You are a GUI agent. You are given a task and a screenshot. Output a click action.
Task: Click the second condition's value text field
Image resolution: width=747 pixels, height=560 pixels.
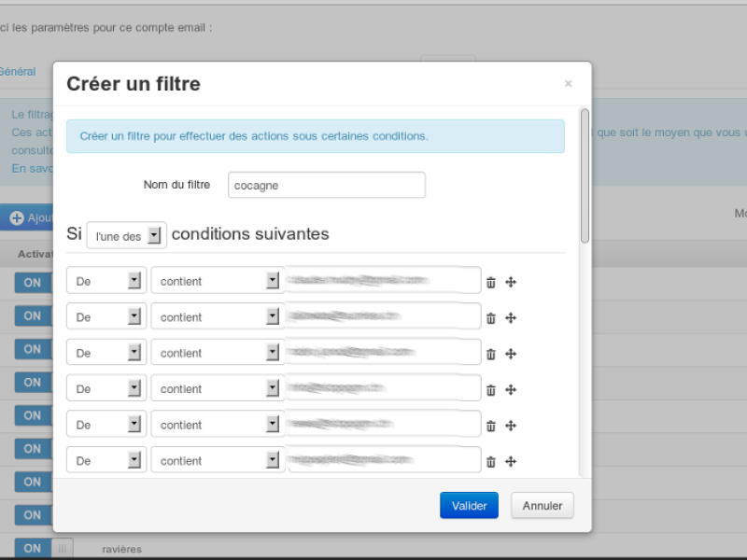383,316
